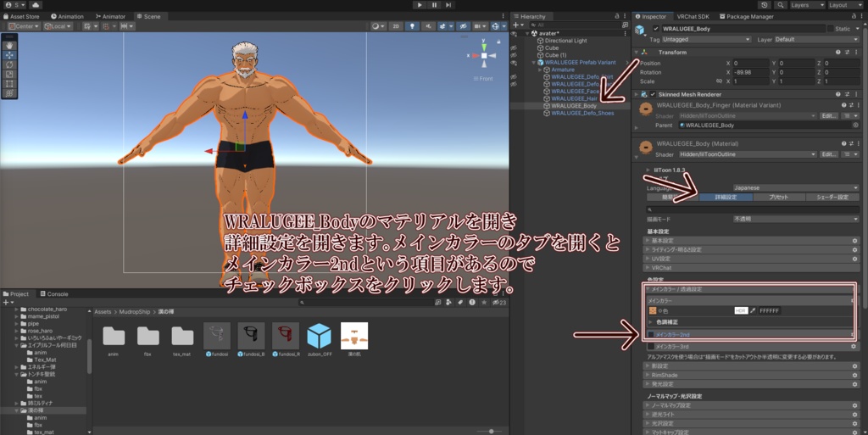This screenshot has height=435, width=868.
Task: Select the Scale tool
Action: click(x=9, y=74)
